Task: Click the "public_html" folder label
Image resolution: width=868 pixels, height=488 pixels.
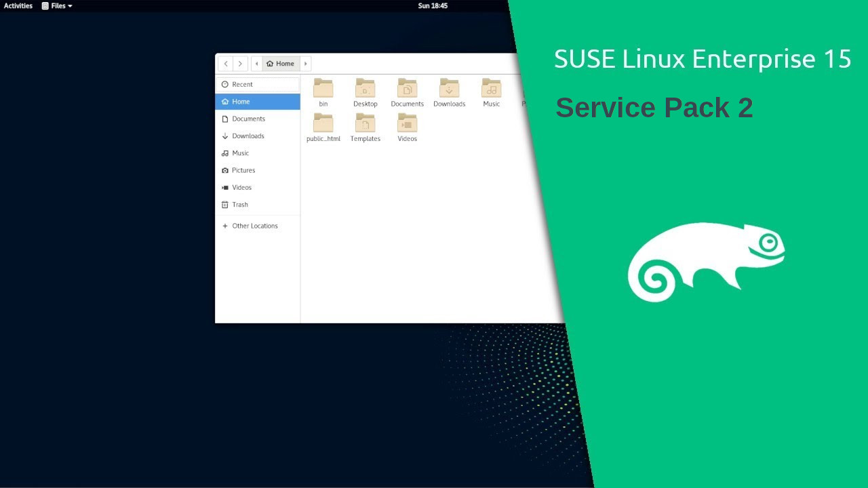Action: 323,139
